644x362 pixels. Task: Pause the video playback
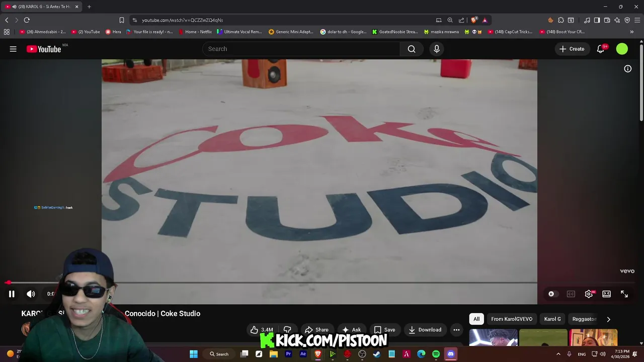pyautogui.click(x=12, y=294)
